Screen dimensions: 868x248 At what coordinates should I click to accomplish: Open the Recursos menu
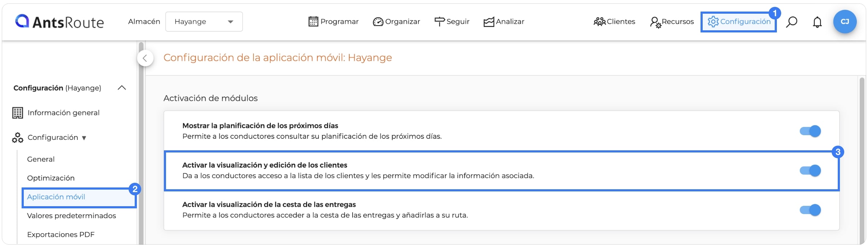coord(678,22)
